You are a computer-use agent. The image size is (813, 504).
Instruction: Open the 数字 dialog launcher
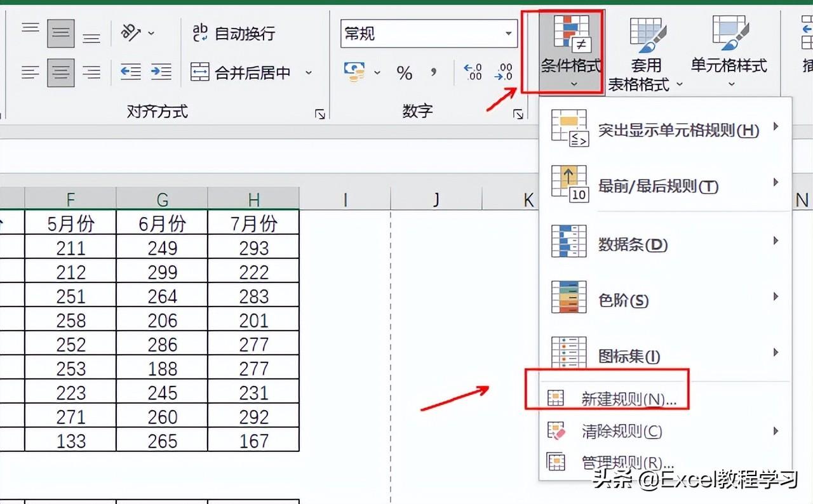[x=518, y=114]
